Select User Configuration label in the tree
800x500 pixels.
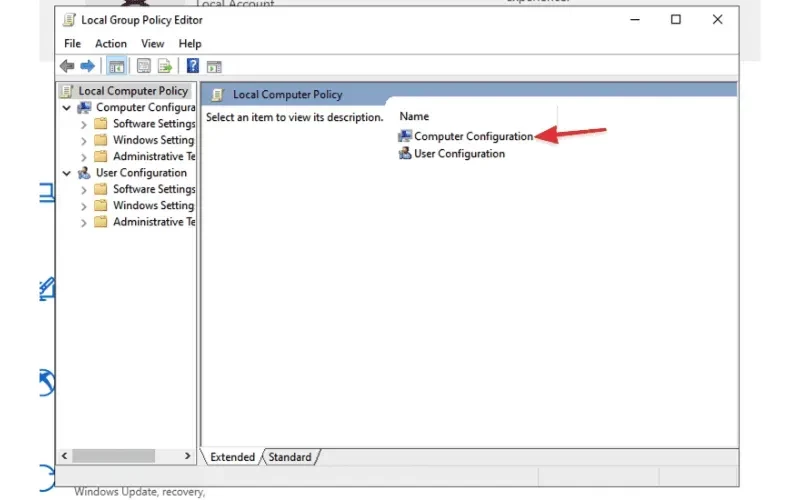pyautogui.click(x=141, y=172)
